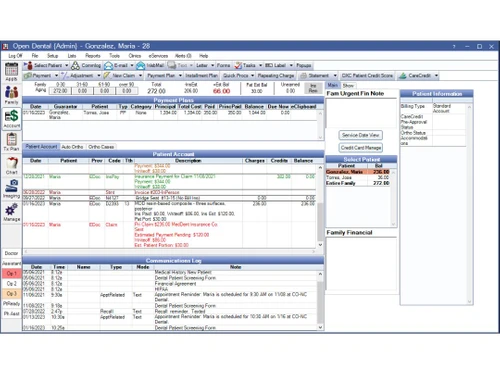Viewport: 500px width, 375px height.
Task: Select the Entire Family row
Action: tap(358, 183)
